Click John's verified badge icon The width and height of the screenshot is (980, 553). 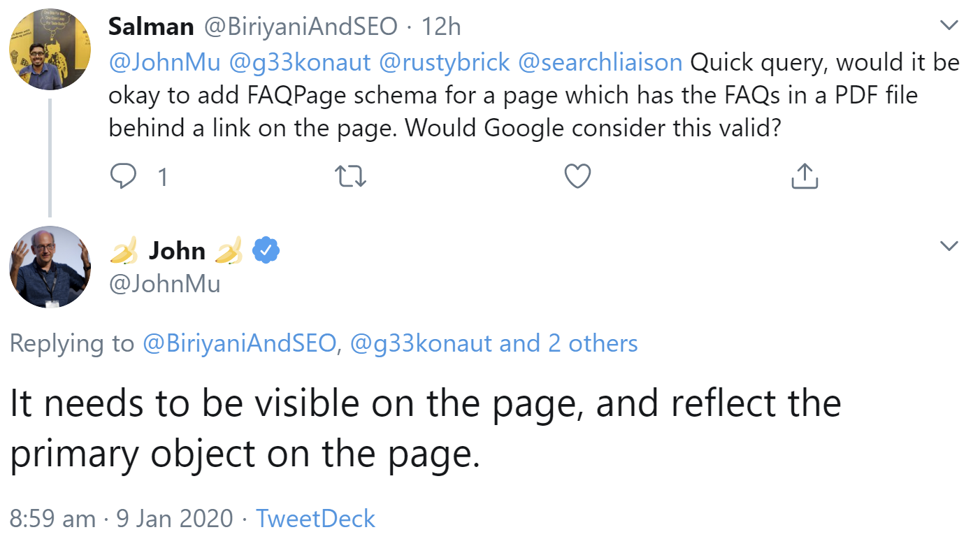tap(266, 250)
